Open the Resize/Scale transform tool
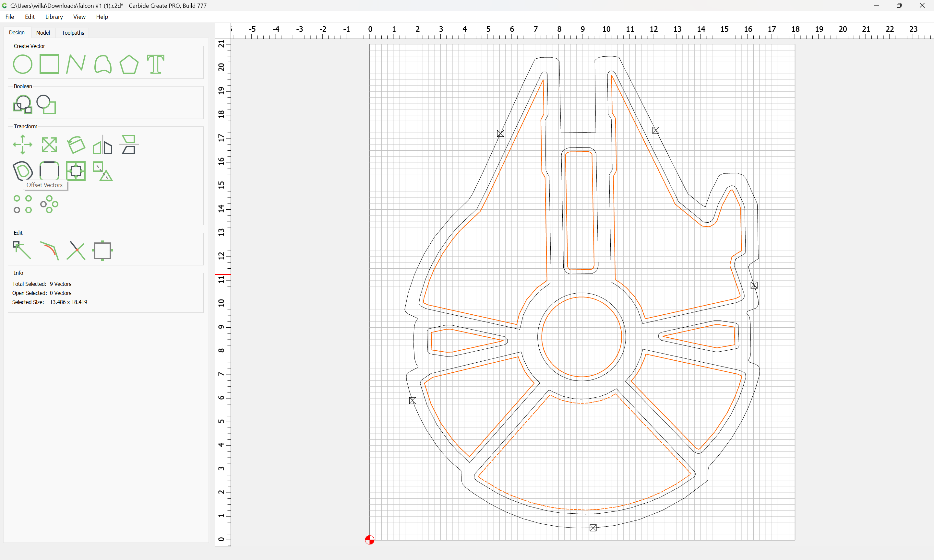 pos(49,145)
